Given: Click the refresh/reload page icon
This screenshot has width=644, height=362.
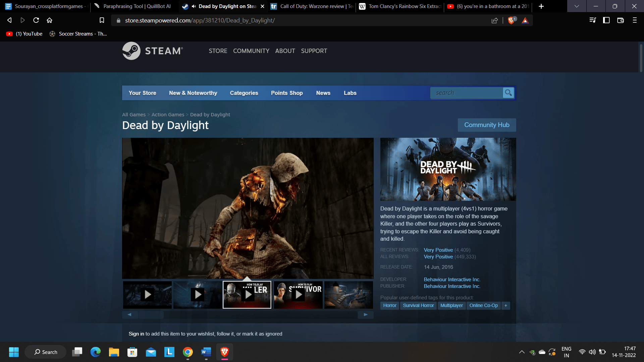Looking at the screenshot, I should [x=36, y=20].
